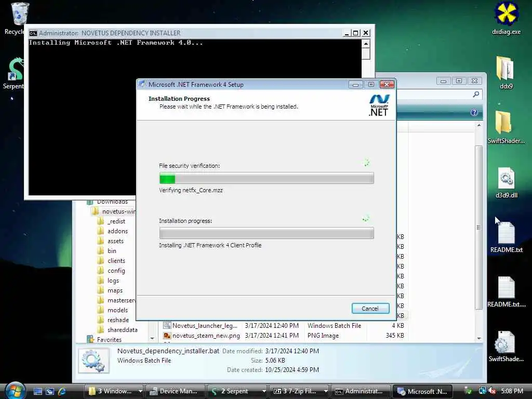The width and height of the screenshot is (532, 399).
Task: Click the batch file gear thumbnail in details pane
Action: tap(94, 362)
